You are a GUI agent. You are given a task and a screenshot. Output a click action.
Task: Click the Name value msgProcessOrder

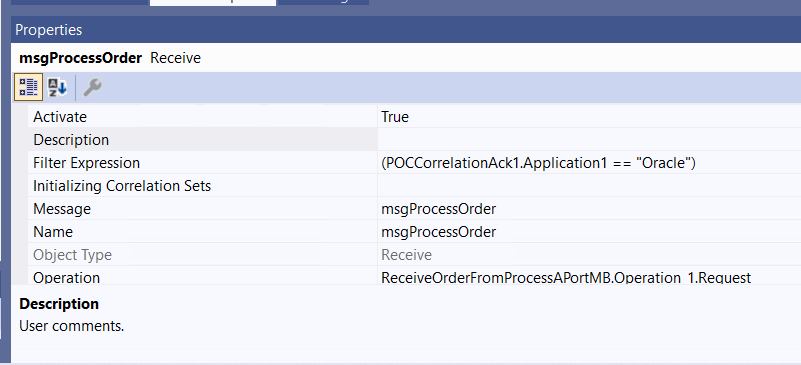pos(438,232)
